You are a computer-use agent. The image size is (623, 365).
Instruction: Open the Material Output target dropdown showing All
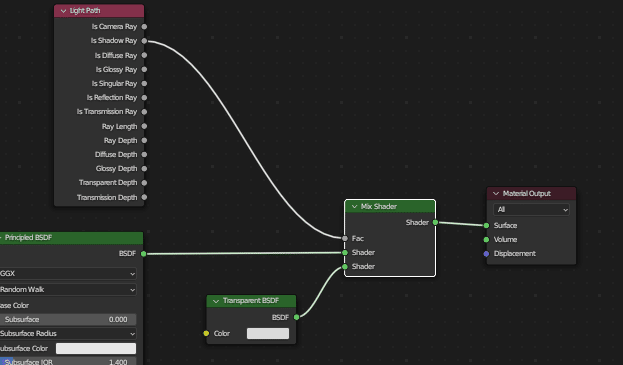(x=531, y=210)
